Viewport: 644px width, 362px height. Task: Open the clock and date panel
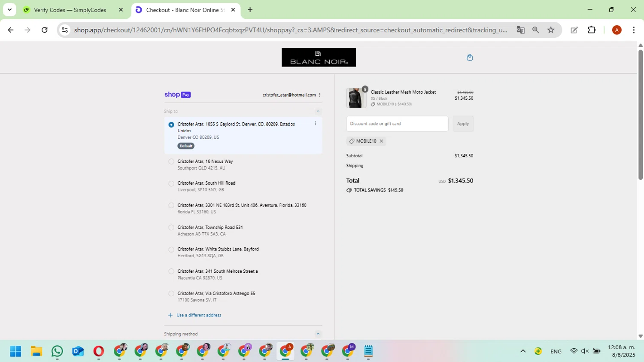pos(621,351)
